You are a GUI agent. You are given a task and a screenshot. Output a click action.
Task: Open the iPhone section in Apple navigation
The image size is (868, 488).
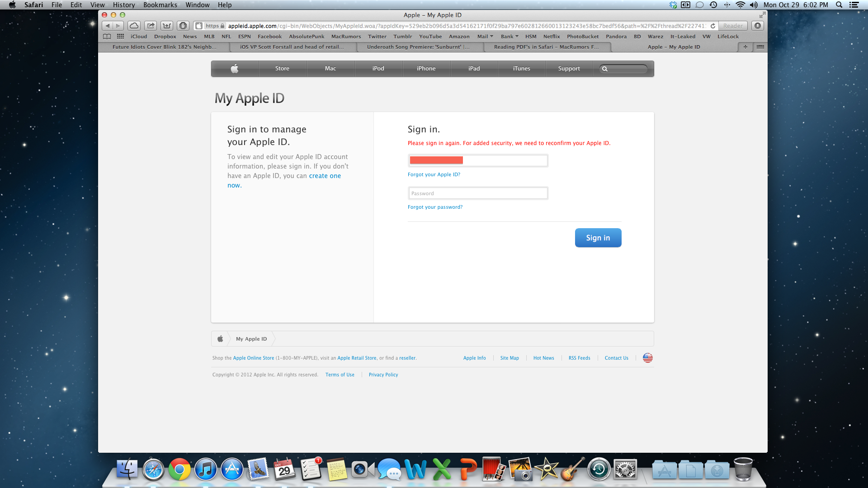pos(426,69)
